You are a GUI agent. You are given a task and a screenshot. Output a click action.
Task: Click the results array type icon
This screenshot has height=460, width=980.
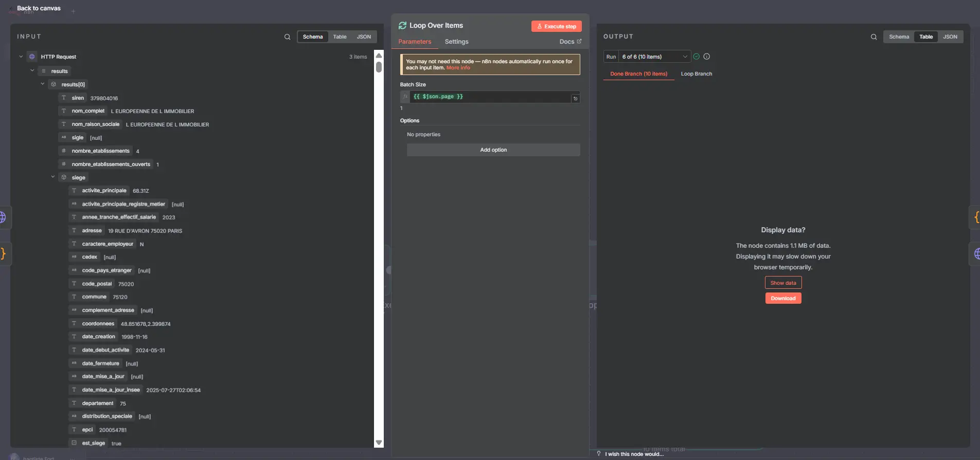[44, 71]
